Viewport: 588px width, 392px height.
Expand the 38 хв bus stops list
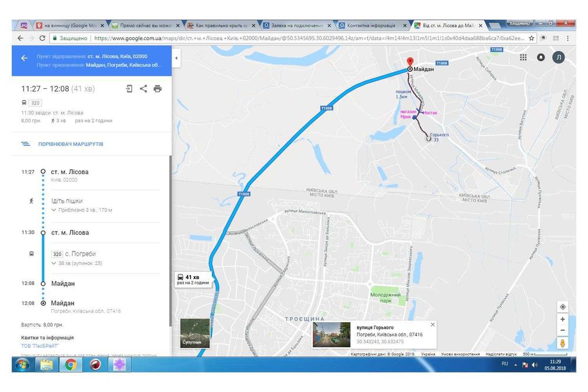[x=76, y=263]
